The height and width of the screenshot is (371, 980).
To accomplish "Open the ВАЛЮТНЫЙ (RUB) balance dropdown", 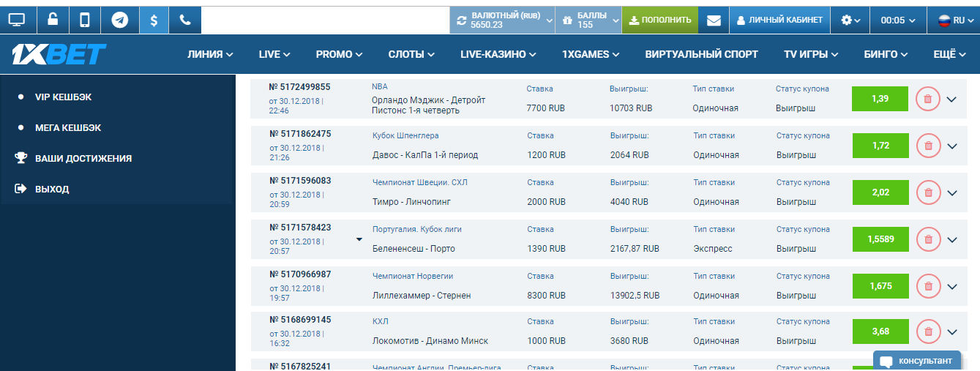I will coord(503,20).
